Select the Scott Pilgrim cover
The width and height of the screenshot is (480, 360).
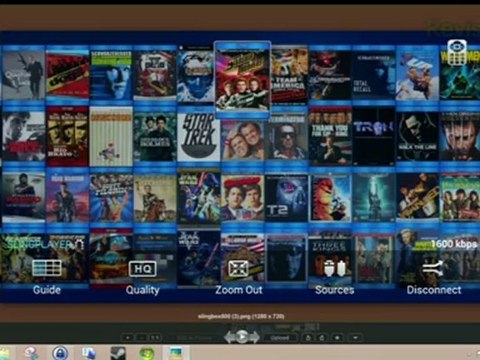pyautogui.click(x=111, y=198)
